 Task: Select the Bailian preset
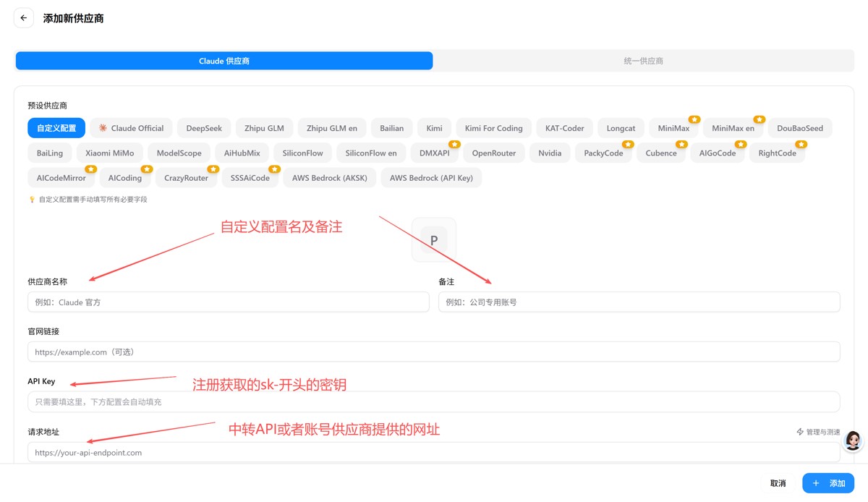click(x=392, y=128)
